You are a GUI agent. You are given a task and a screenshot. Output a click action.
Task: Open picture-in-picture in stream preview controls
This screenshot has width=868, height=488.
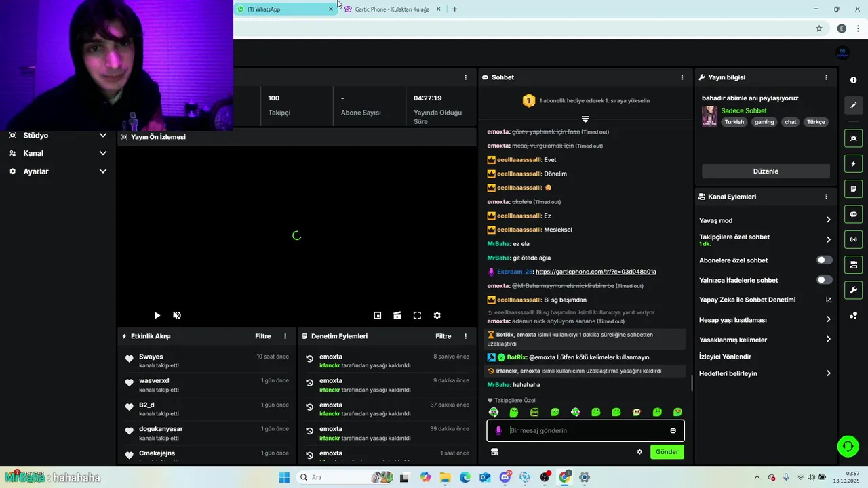point(377,315)
